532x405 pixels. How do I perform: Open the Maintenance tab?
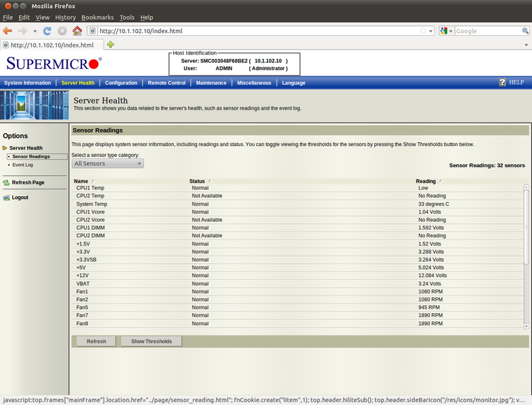[211, 82]
